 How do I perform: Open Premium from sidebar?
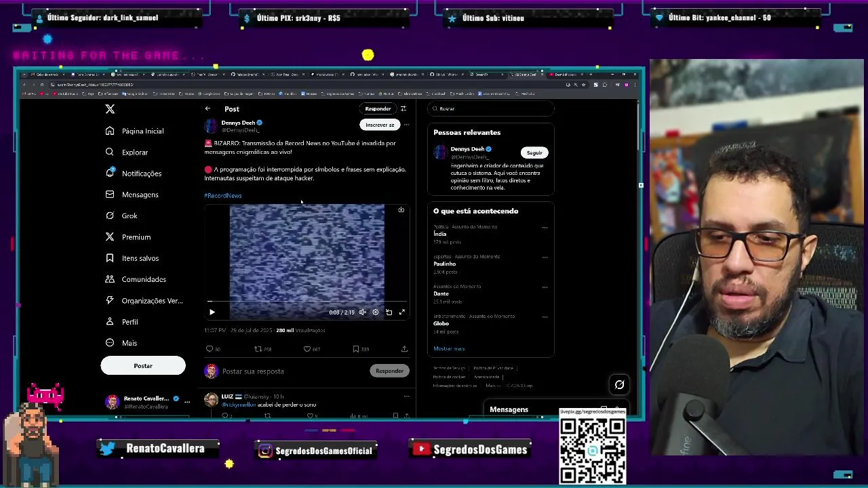pyautogui.click(x=128, y=237)
